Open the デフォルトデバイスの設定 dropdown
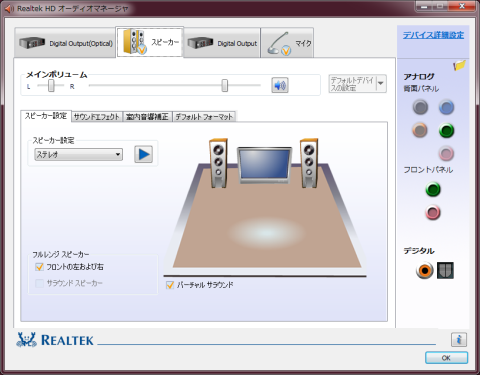This screenshot has width=480, height=375. tap(358, 84)
